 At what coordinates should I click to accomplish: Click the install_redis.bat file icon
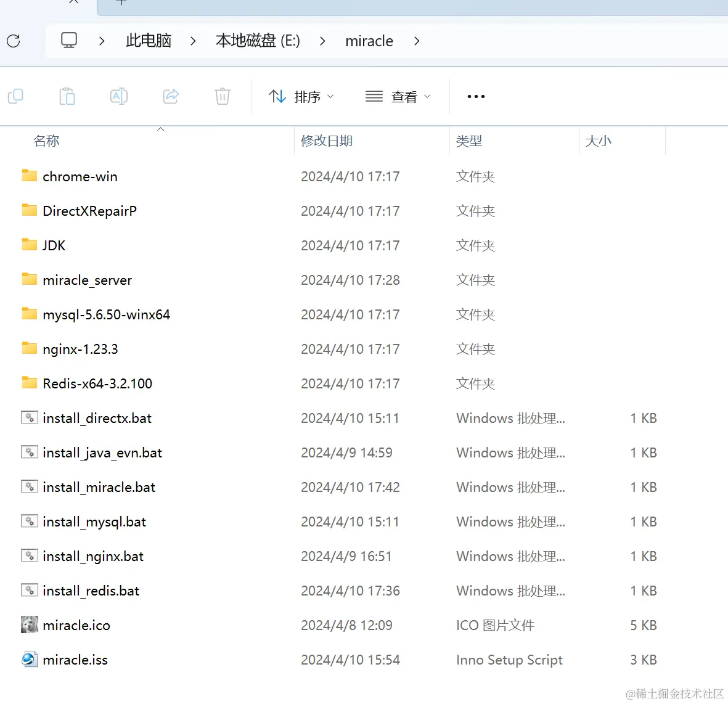[29, 590]
